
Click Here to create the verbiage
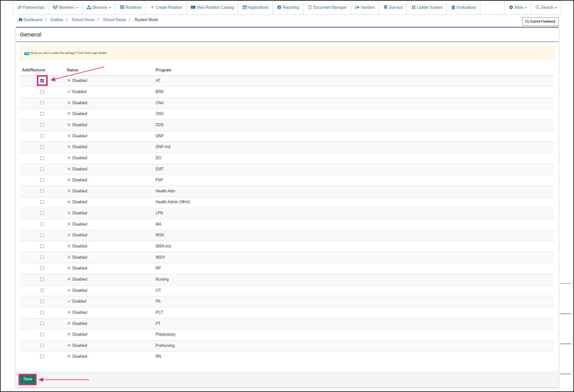coord(83,53)
